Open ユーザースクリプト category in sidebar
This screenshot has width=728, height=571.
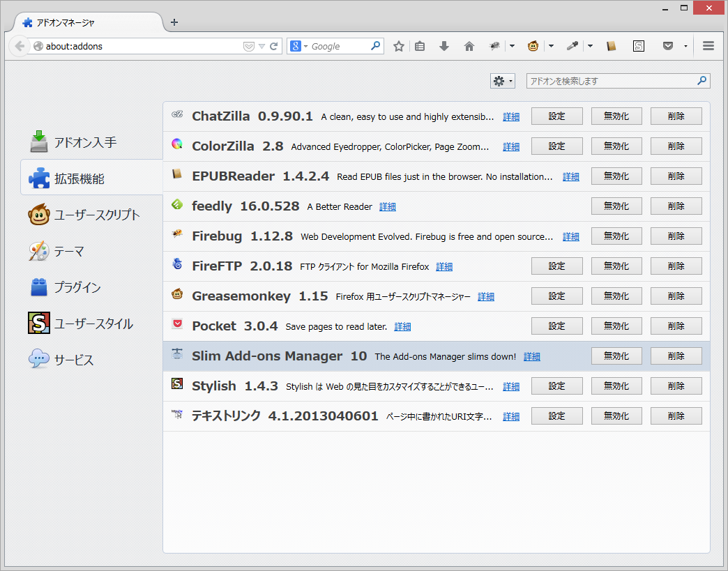(x=91, y=215)
